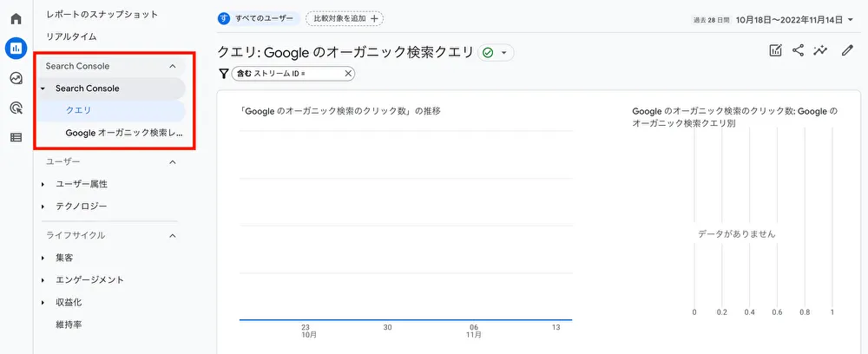Open リアルタイム report
This screenshot has height=354, width=868.
[x=71, y=37]
